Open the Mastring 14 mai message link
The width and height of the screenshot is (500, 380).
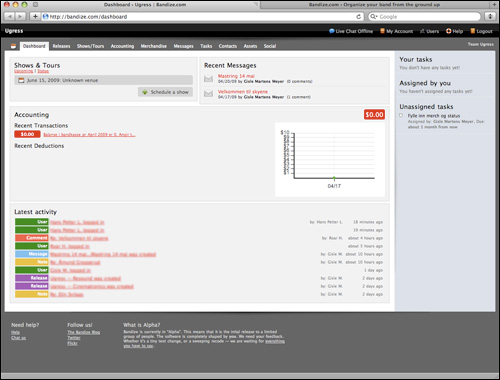pyautogui.click(x=236, y=76)
